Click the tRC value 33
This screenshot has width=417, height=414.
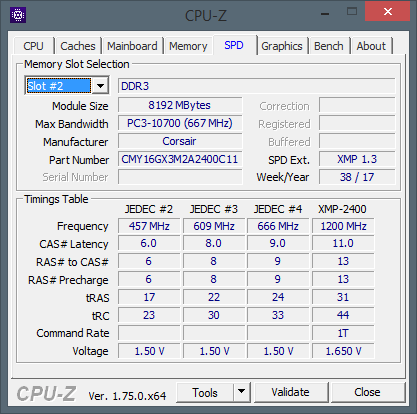pos(278,315)
